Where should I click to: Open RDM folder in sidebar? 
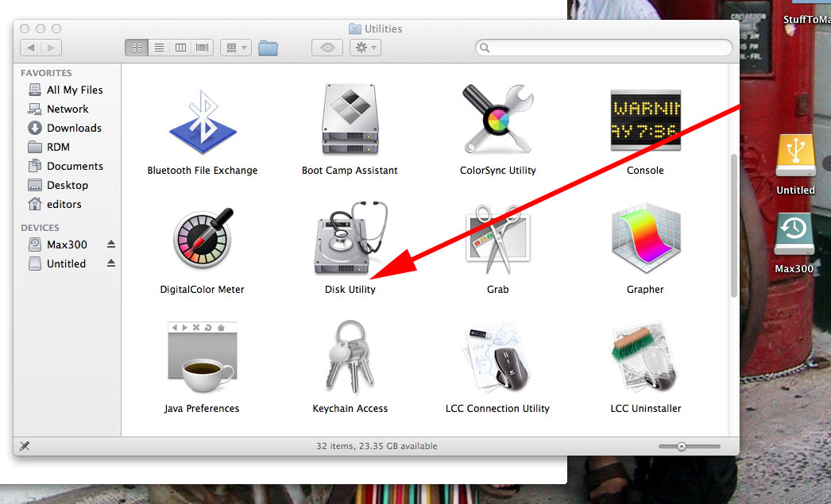tap(67, 147)
